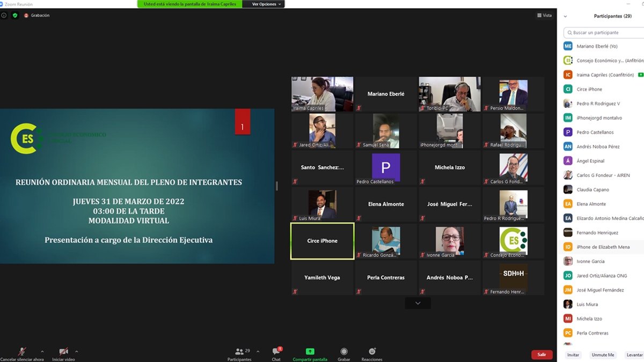Open the Participantes panel icon

tap(239, 351)
